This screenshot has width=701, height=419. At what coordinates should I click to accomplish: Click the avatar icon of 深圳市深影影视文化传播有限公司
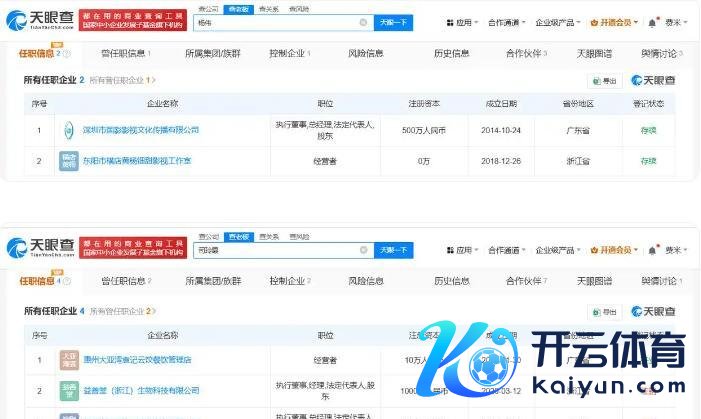(69, 129)
